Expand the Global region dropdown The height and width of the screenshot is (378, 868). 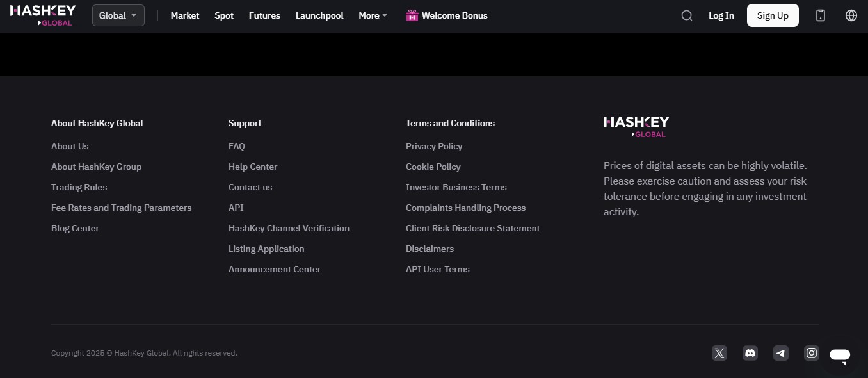(118, 15)
